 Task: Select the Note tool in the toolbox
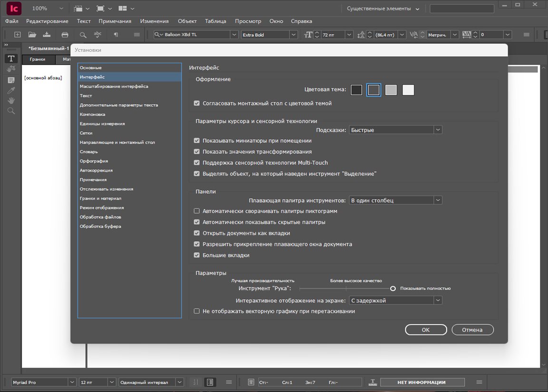point(11,79)
